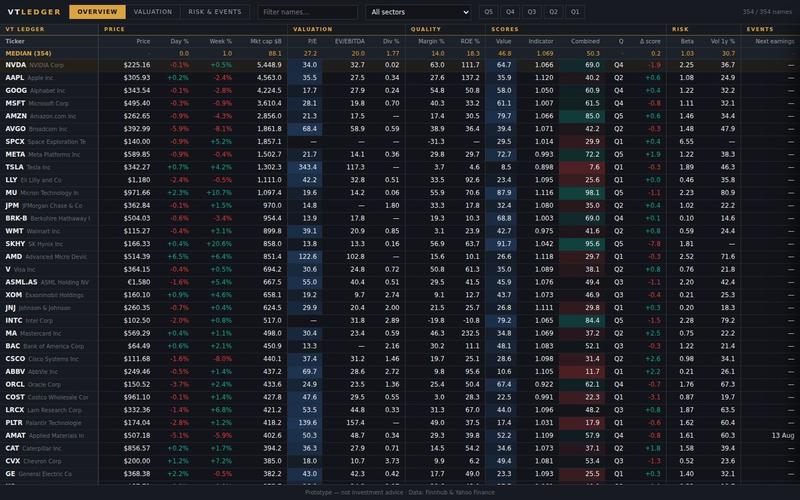Select the TSLA Tesla Inc row
The height and width of the screenshot is (500, 800).
point(400,167)
